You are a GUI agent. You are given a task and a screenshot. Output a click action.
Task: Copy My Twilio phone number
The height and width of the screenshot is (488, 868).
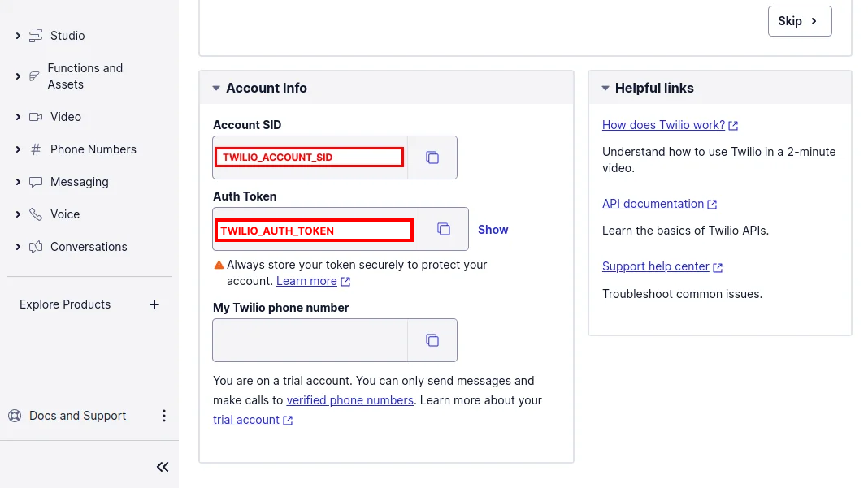[432, 340]
